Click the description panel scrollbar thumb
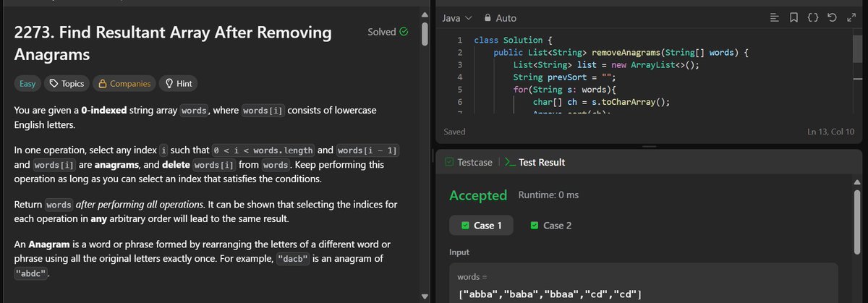 (x=424, y=33)
